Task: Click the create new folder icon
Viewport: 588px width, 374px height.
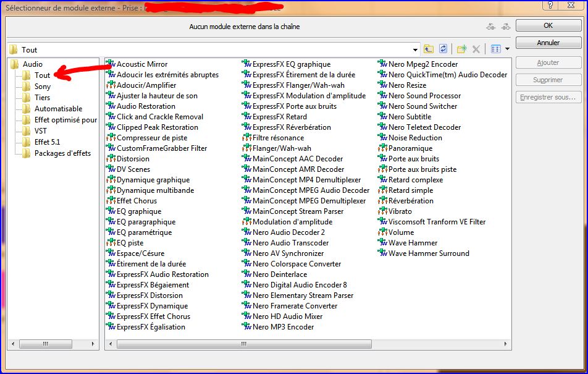Action: [461, 49]
